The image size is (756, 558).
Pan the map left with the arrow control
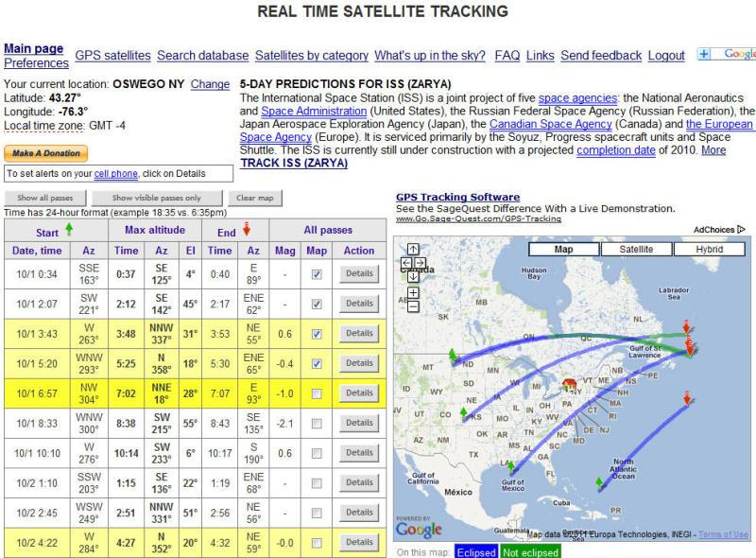pos(406,263)
